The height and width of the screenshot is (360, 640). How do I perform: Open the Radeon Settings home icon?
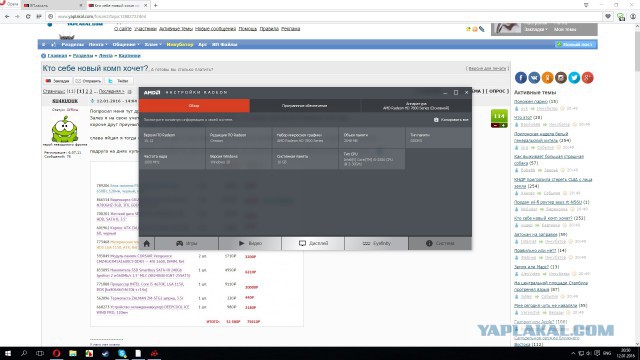pos(147,243)
